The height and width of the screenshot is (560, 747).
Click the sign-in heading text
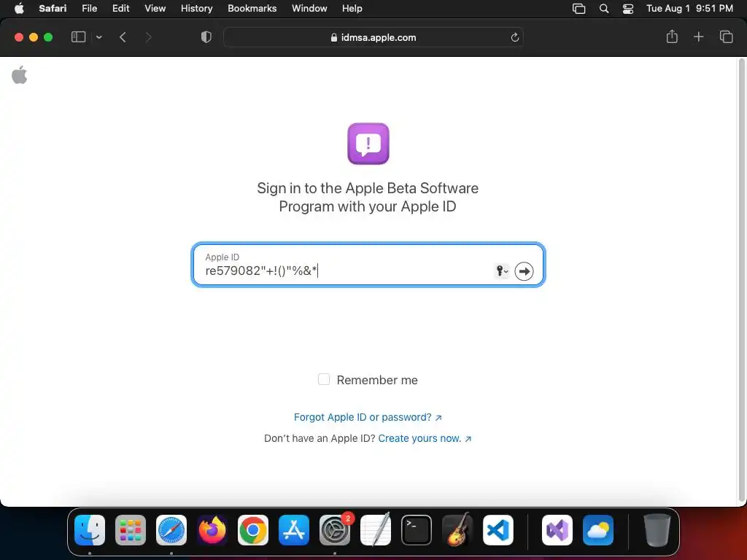tap(368, 197)
